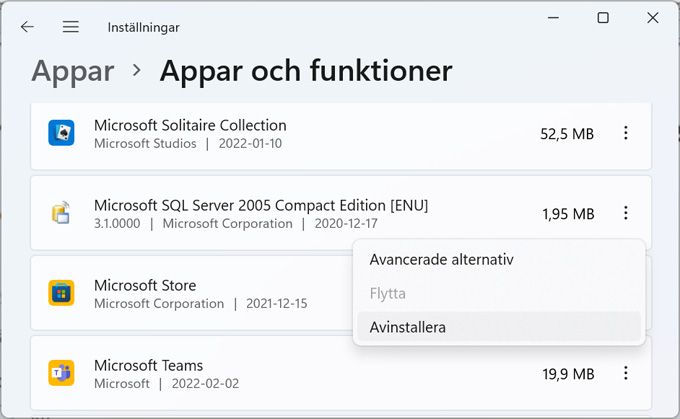Click the SQL Server Compact Edition icon
This screenshot has height=419, width=680.
coord(61,213)
